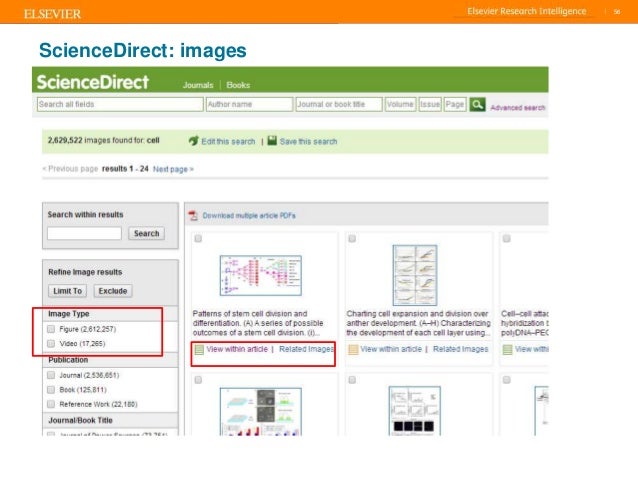Click Related Images for stem cell result
The image size is (638, 479).
tap(306, 349)
